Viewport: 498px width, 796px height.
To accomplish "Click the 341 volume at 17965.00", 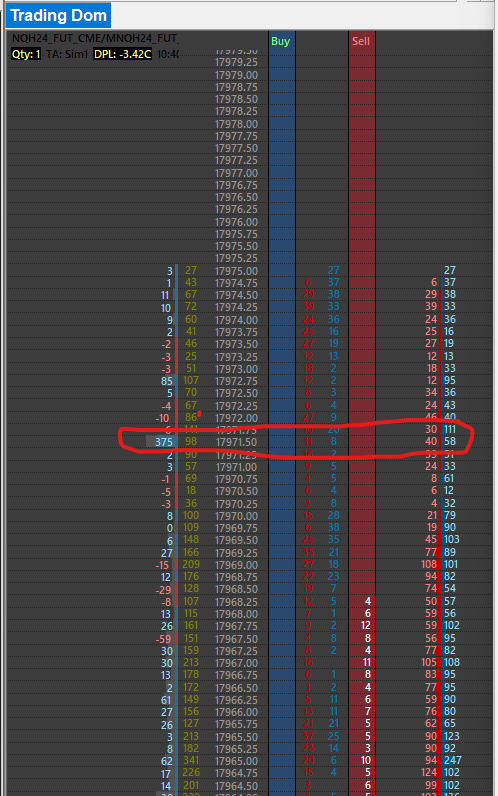I will pyautogui.click(x=191, y=760).
